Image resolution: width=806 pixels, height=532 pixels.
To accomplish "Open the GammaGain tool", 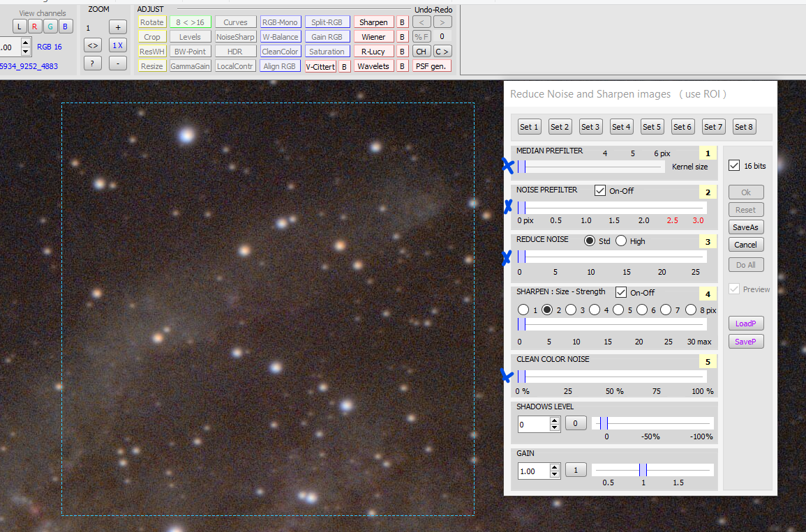I will (x=191, y=66).
